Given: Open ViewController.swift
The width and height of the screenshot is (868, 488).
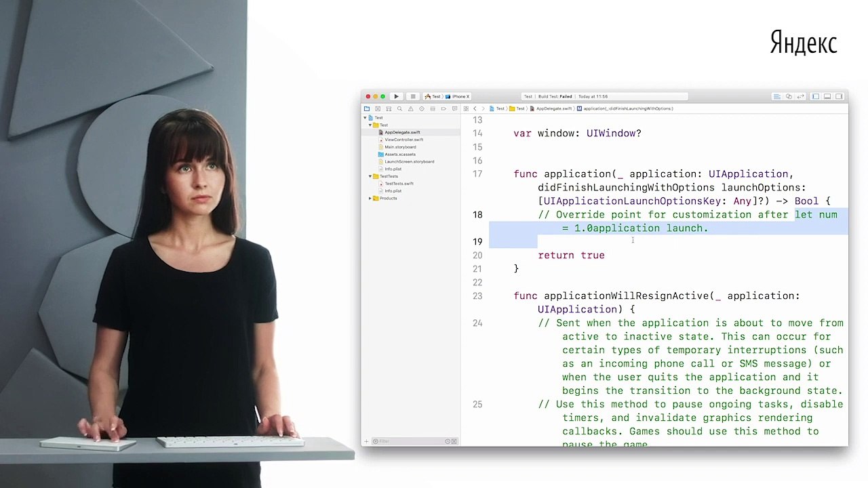Looking at the screenshot, I should tap(403, 140).
